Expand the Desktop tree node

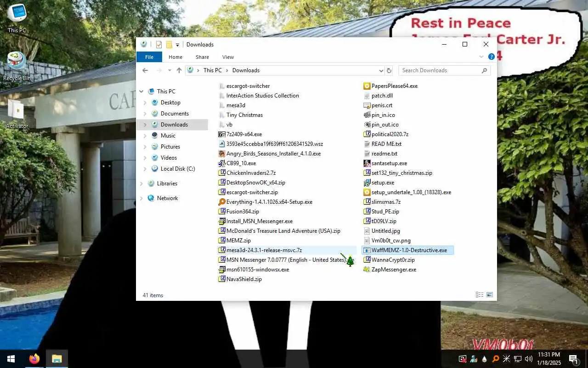pos(145,103)
